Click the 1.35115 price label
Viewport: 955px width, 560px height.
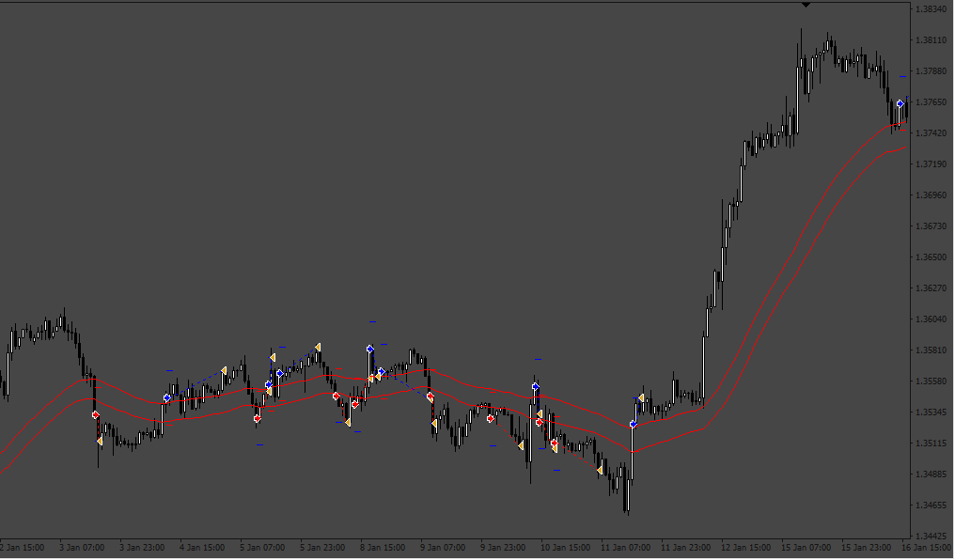point(930,443)
